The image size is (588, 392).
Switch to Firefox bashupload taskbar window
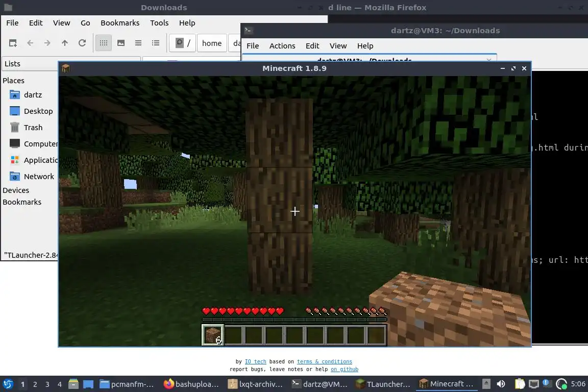pos(191,384)
